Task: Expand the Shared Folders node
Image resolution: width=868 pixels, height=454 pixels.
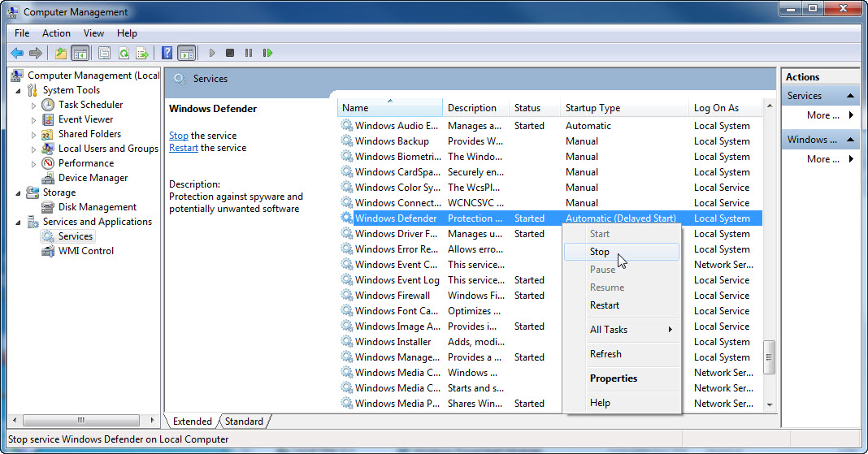Action: [33, 134]
